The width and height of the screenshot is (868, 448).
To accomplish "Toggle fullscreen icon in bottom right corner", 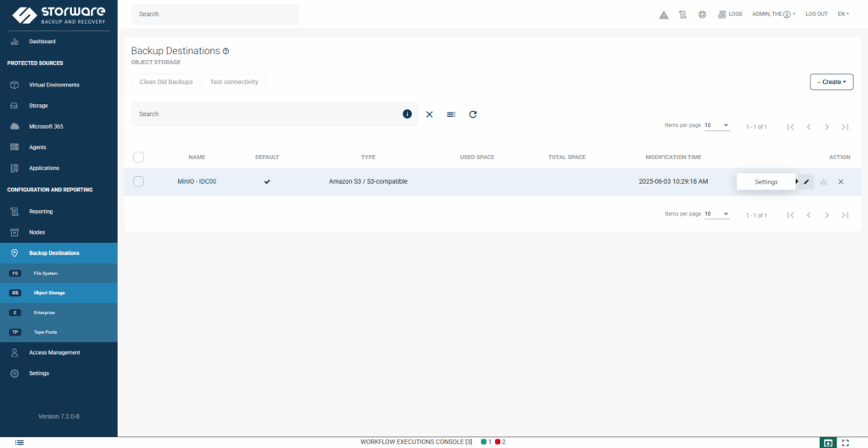I will coord(845,442).
